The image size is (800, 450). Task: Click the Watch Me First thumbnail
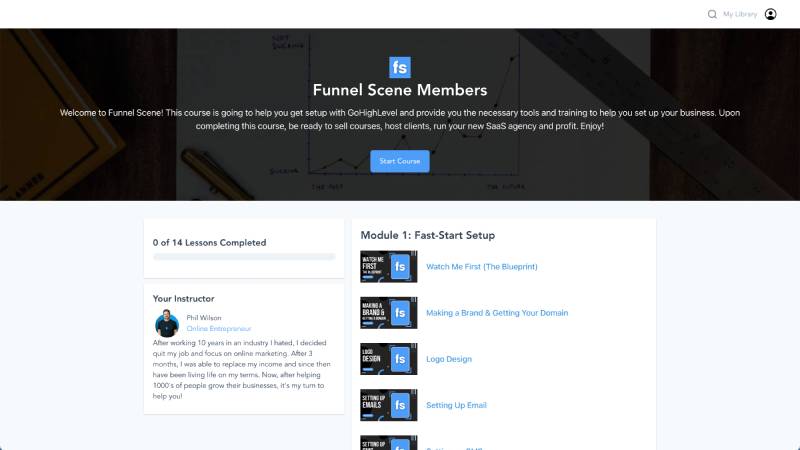389,266
